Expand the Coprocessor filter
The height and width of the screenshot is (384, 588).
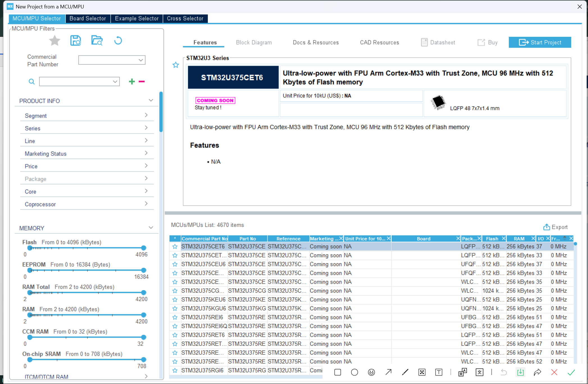(x=146, y=204)
